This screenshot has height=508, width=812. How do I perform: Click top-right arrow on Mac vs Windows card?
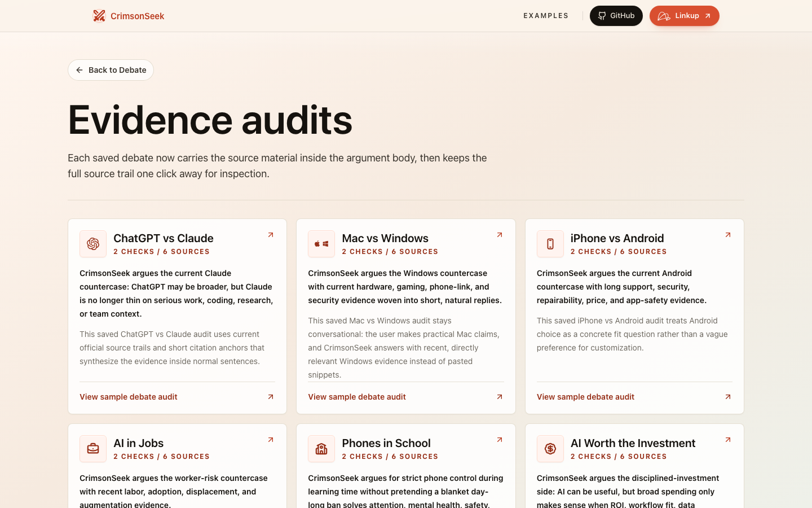(500, 235)
